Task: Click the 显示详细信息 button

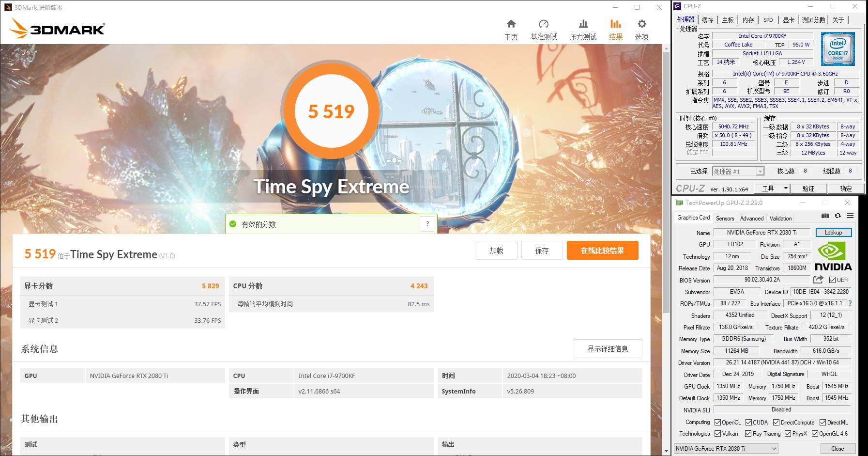Action: [608, 349]
